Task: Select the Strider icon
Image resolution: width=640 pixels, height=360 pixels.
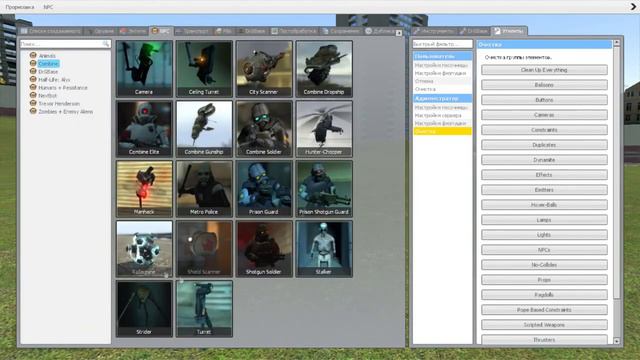Action: click(144, 309)
